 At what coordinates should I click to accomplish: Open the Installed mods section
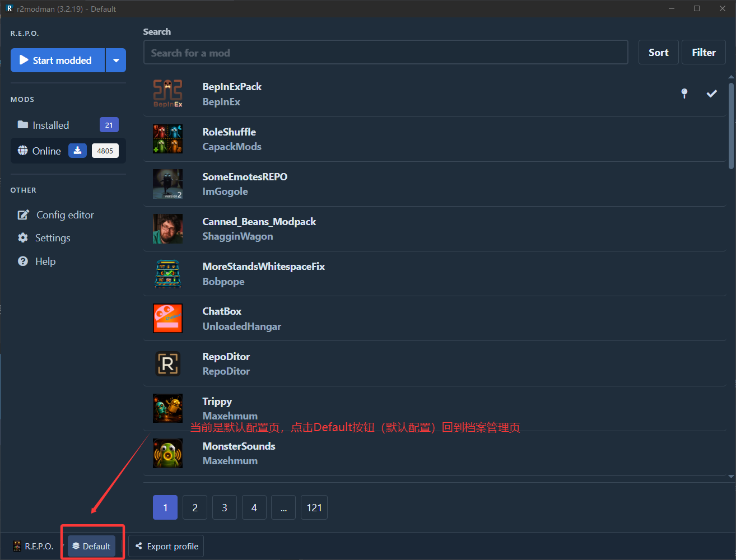(68, 125)
